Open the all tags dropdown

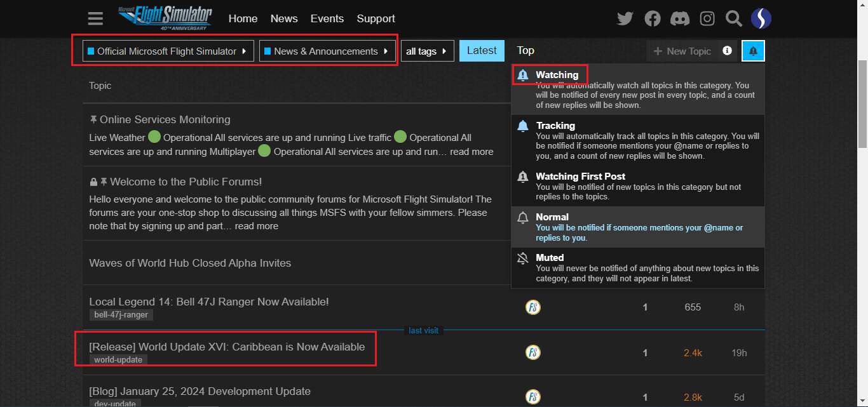click(x=428, y=51)
